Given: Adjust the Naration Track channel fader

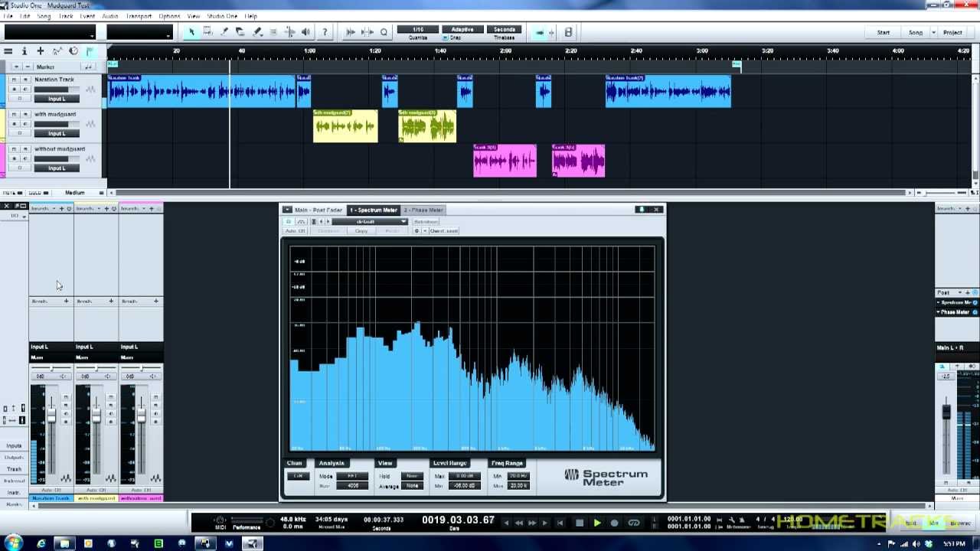Looking at the screenshot, I should tap(51, 416).
